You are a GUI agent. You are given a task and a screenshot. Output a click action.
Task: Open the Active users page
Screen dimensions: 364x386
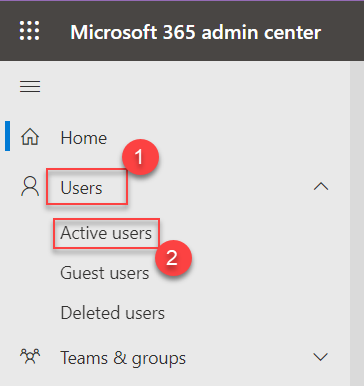tap(106, 233)
